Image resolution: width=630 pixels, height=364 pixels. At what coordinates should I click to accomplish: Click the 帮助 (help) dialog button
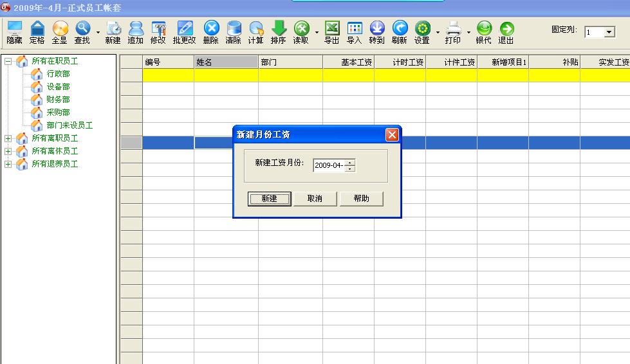[361, 199]
